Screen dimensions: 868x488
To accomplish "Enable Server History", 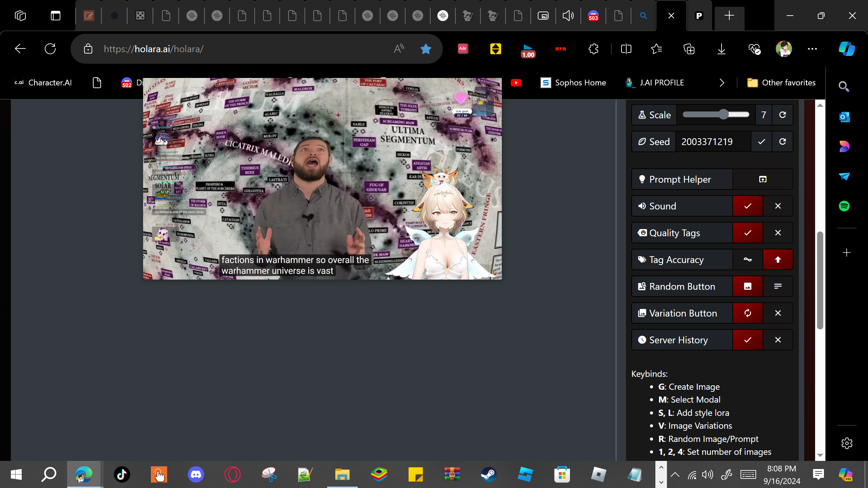I will click(x=748, y=340).
